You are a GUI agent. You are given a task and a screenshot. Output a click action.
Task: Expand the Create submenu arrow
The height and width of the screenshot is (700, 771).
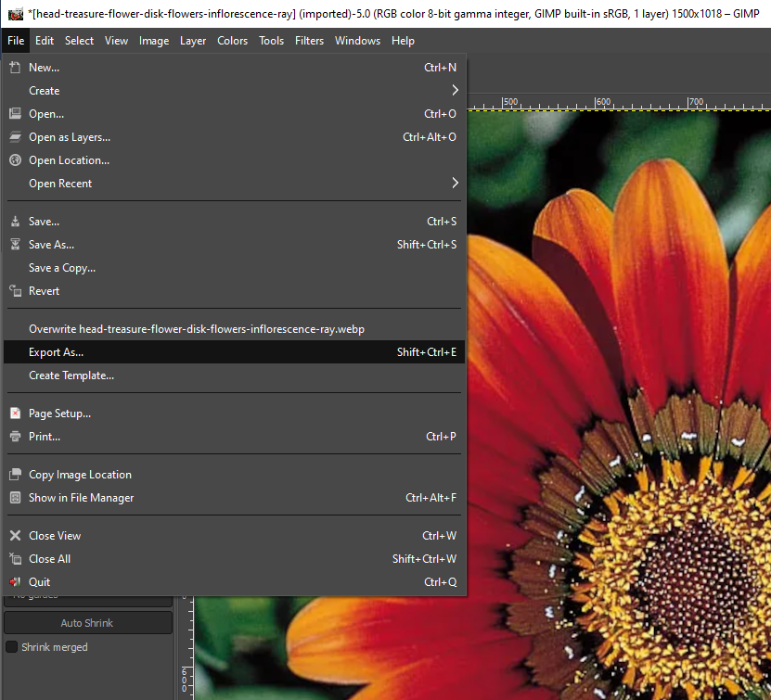point(455,90)
